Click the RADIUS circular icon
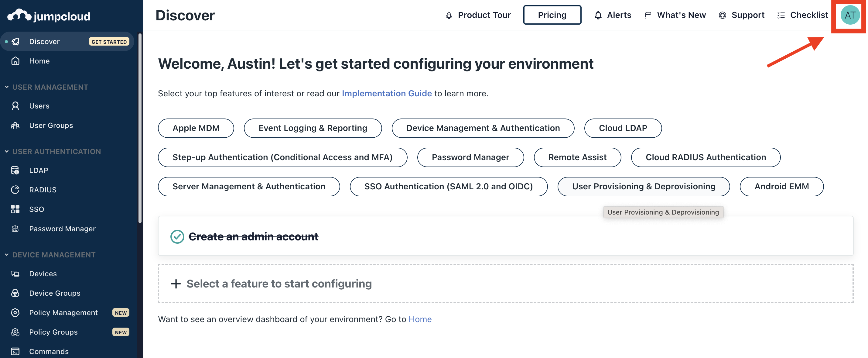Screen dimensions: 868x358 (15, 190)
